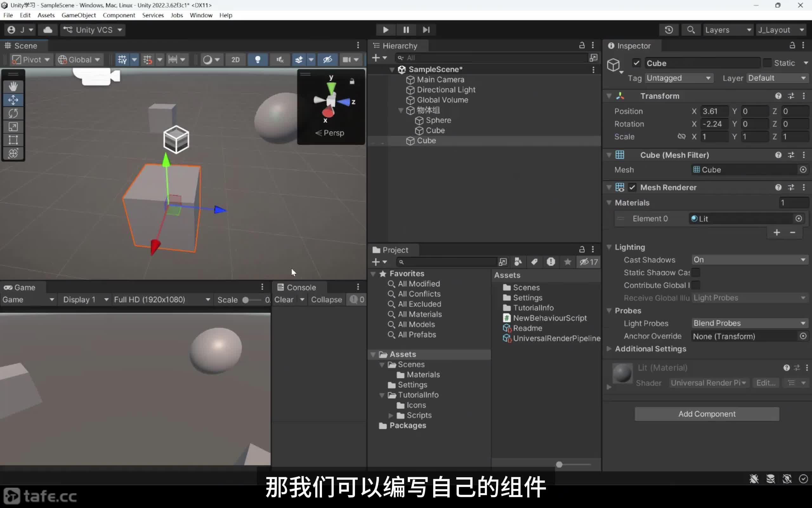Image resolution: width=812 pixels, height=508 pixels.
Task: Click the Position X field
Action: [715, 111]
